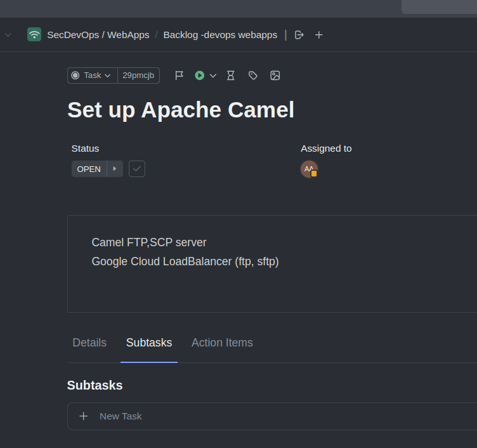This screenshot has height=448, width=477.
Task: Copy the task ID 29pmcjb
Action: (x=138, y=75)
